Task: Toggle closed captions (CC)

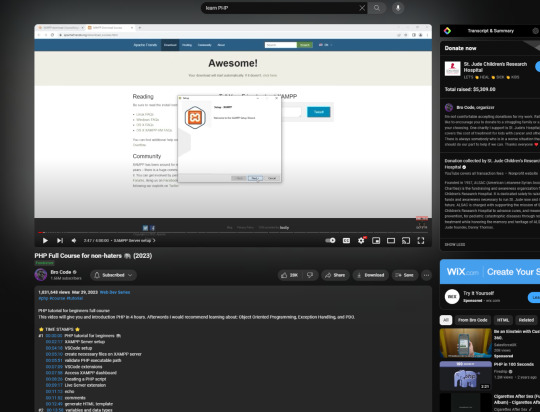Action: point(346,240)
